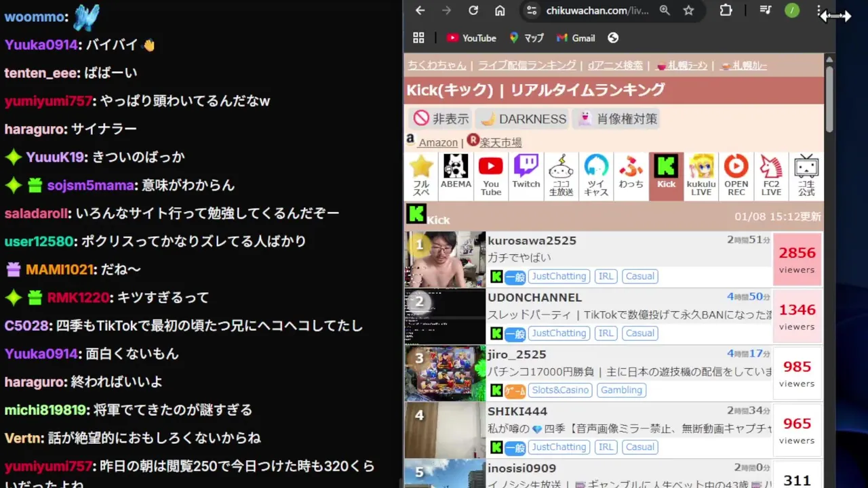Viewport: 868px width, 488px height.
Task: Open the browser extensions puzzle icon
Action: click(726, 10)
